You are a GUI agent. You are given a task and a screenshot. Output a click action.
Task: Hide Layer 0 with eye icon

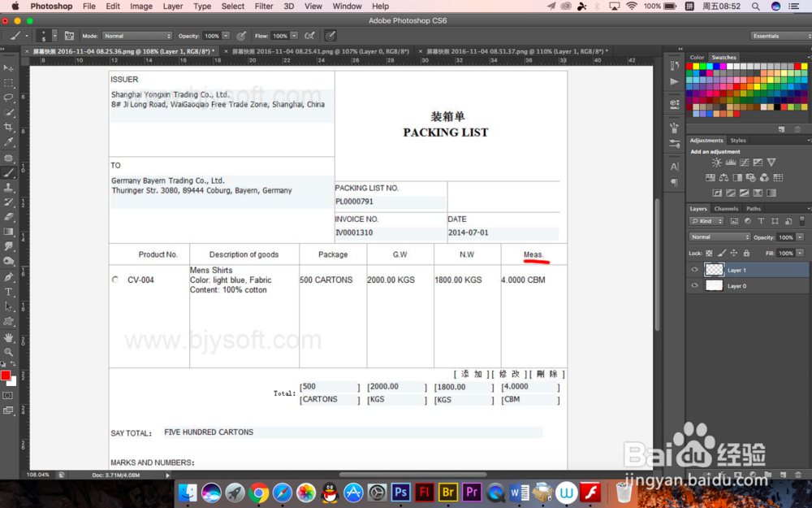point(694,285)
